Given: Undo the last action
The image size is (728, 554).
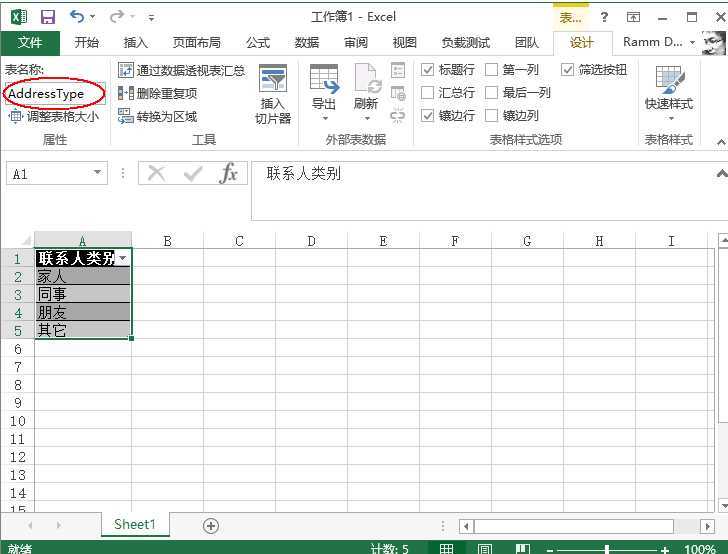Looking at the screenshot, I should 76,17.
